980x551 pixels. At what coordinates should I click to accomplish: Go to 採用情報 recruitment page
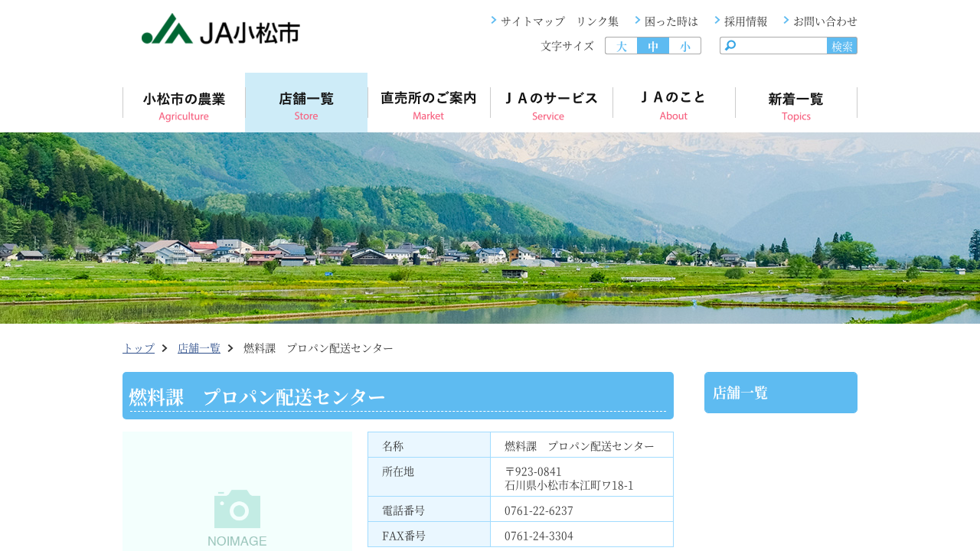point(745,21)
